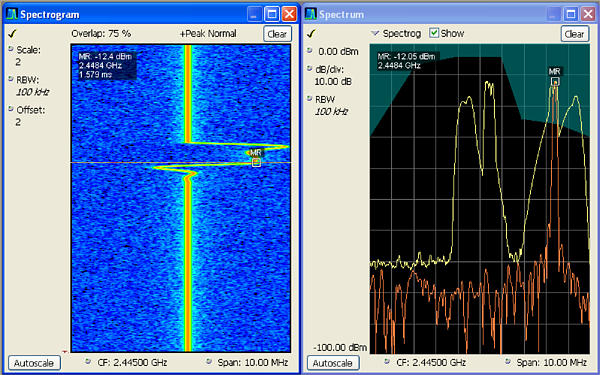Autoscale the Spectrogram view
The width and height of the screenshot is (600, 375).
point(34,363)
